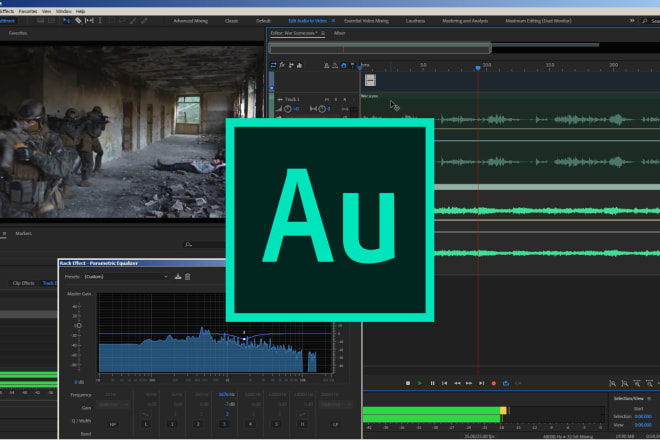Toggle snapping magnet in editor toolbar

tap(343, 65)
